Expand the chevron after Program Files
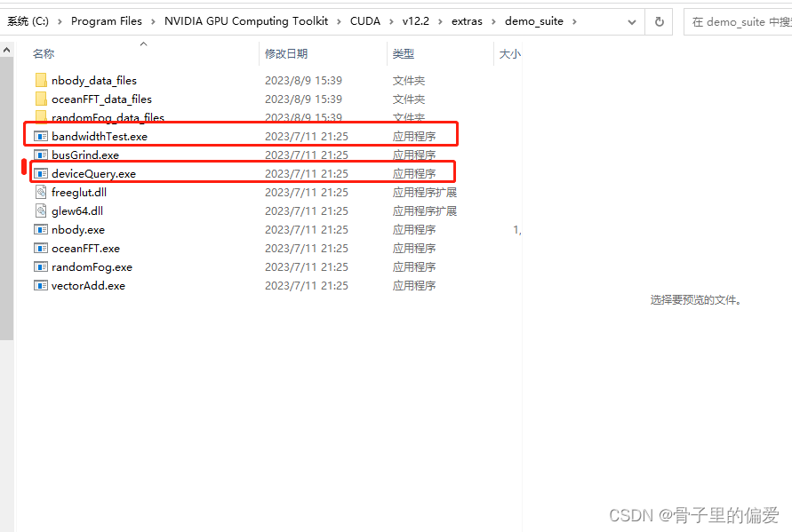792x532 pixels. pos(153,21)
